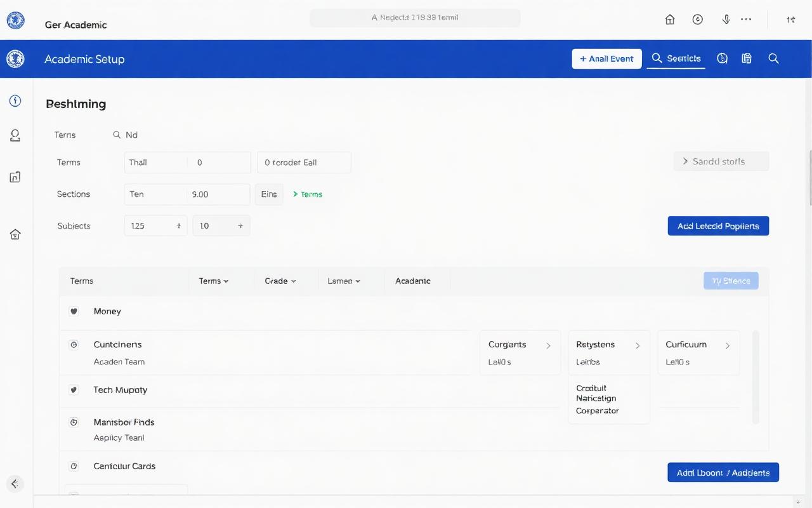The image size is (812, 508).
Task: Click the 0 teroder Eall field
Action: pyautogui.click(x=304, y=162)
